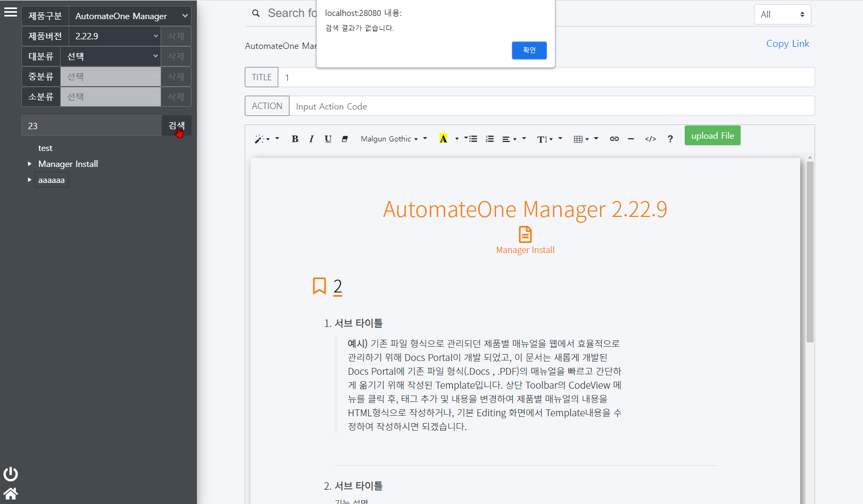Click the Copy Link link
The image size is (863, 504).
point(787,44)
